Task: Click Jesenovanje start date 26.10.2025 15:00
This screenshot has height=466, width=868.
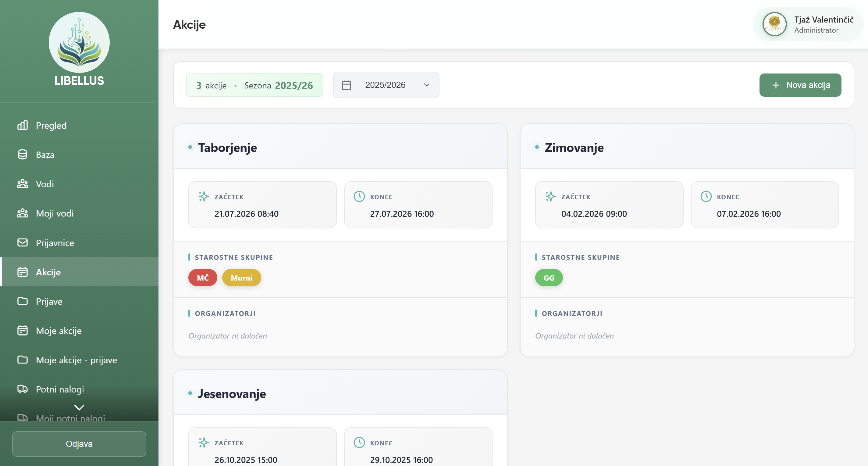Action: tap(246, 460)
